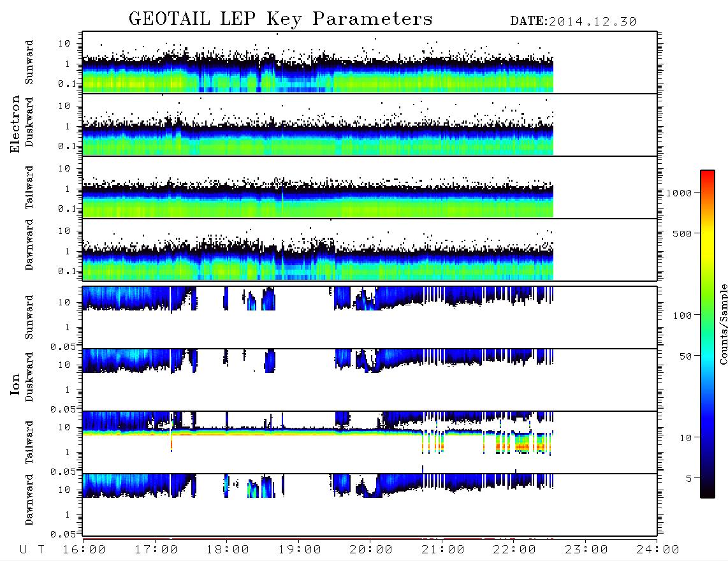Click the 23:00 time axis label
This screenshot has height=561, width=728.
pyautogui.click(x=586, y=550)
